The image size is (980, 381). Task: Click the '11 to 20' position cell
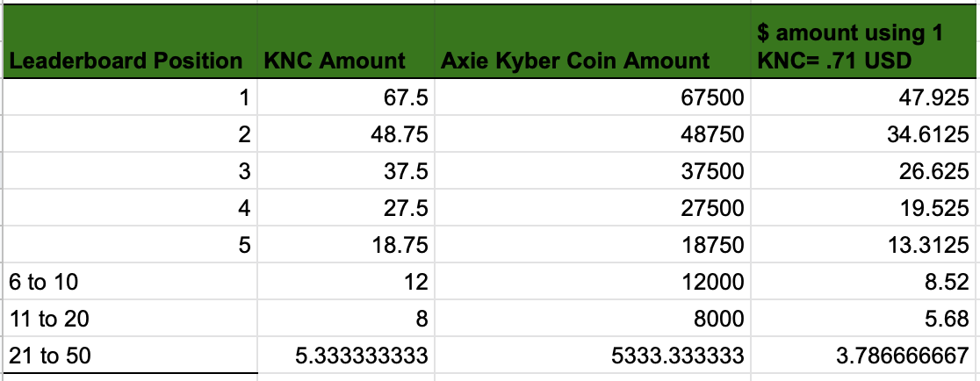point(129,319)
